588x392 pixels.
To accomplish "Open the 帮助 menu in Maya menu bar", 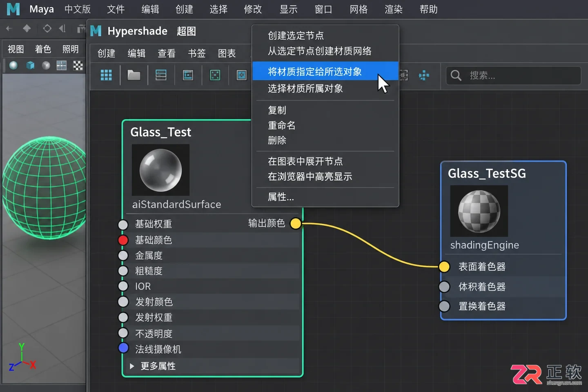I will [428, 9].
